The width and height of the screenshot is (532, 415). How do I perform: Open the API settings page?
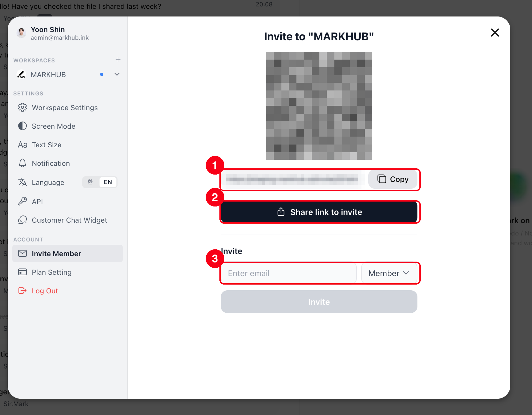click(x=67, y=201)
